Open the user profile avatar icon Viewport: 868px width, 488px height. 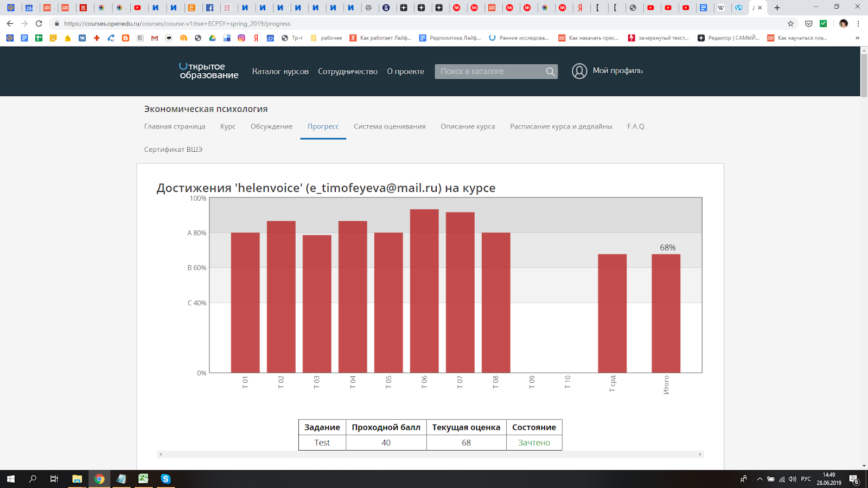[579, 71]
